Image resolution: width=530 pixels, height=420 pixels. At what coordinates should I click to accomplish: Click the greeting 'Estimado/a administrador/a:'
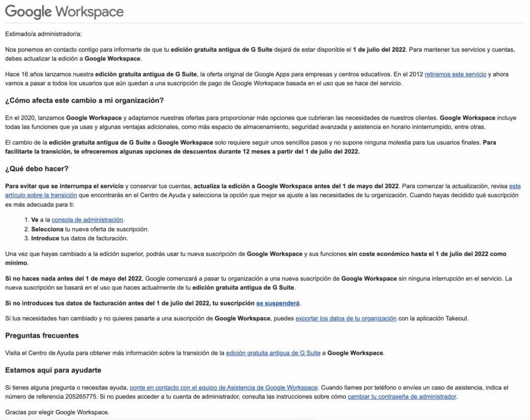(43, 34)
